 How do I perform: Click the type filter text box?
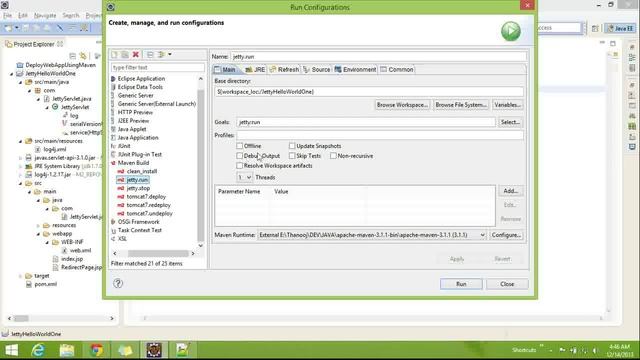[158, 67]
